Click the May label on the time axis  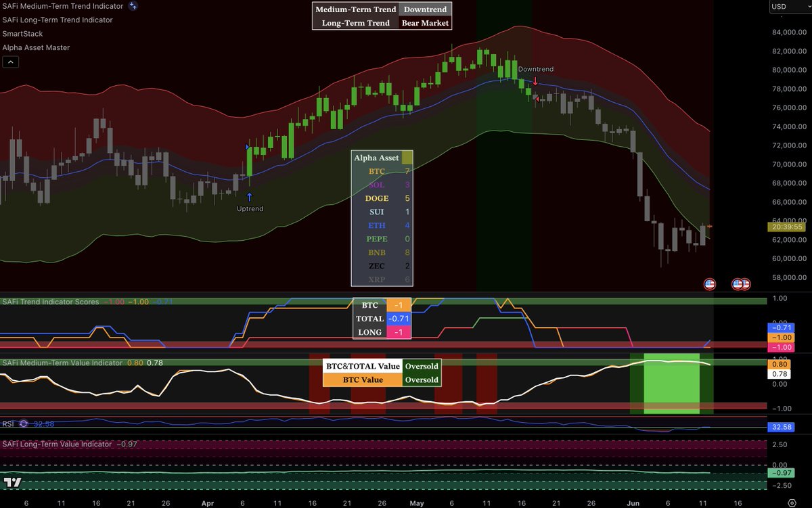(x=417, y=503)
